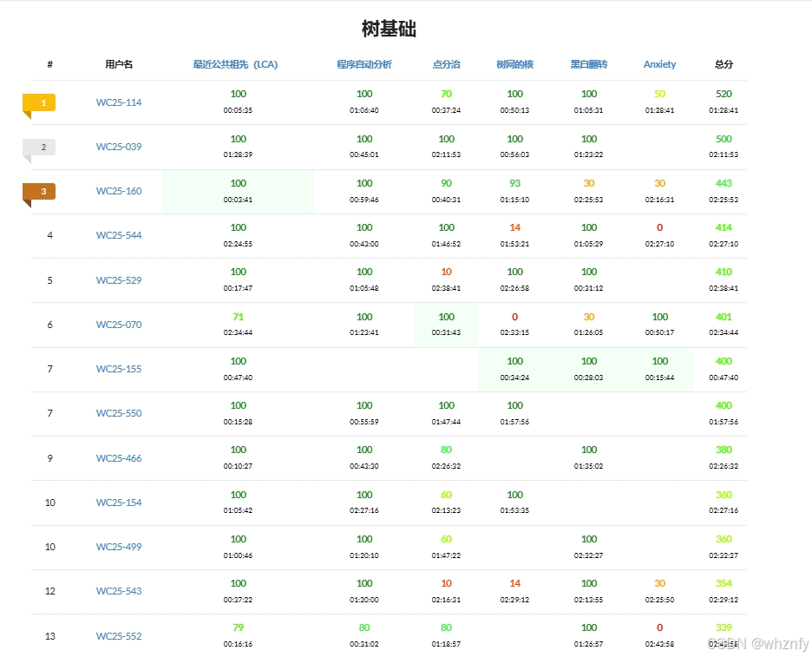This screenshot has width=812, height=657.
Task: Click total score 520 of WC25-114
Action: pyautogui.click(x=724, y=94)
